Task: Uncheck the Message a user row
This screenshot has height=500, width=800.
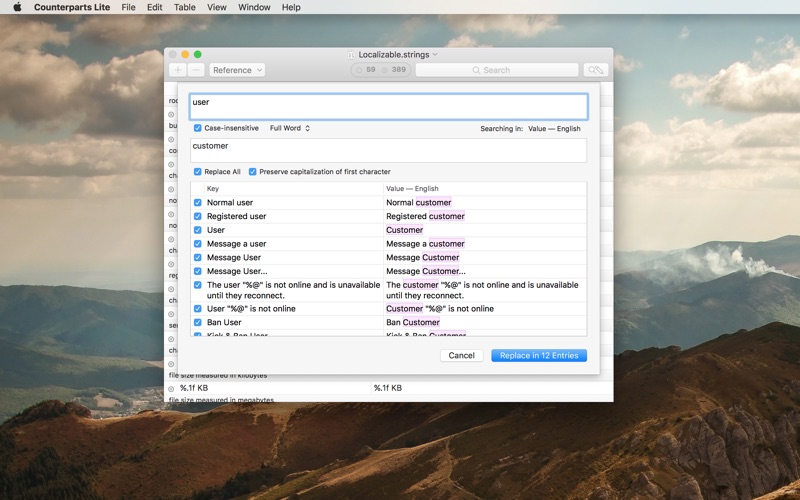Action: click(x=197, y=244)
